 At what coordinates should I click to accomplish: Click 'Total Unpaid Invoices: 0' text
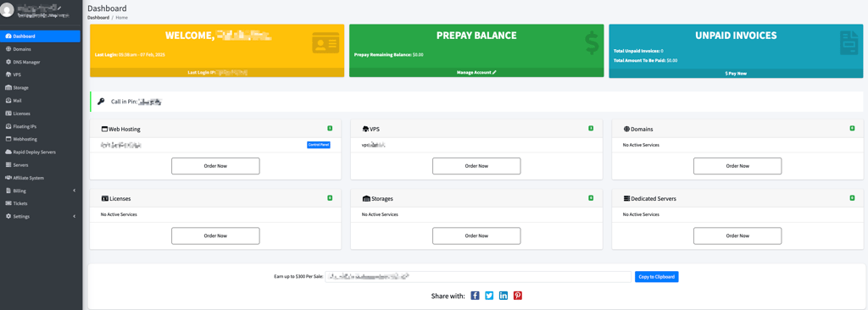[x=639, y=51]
